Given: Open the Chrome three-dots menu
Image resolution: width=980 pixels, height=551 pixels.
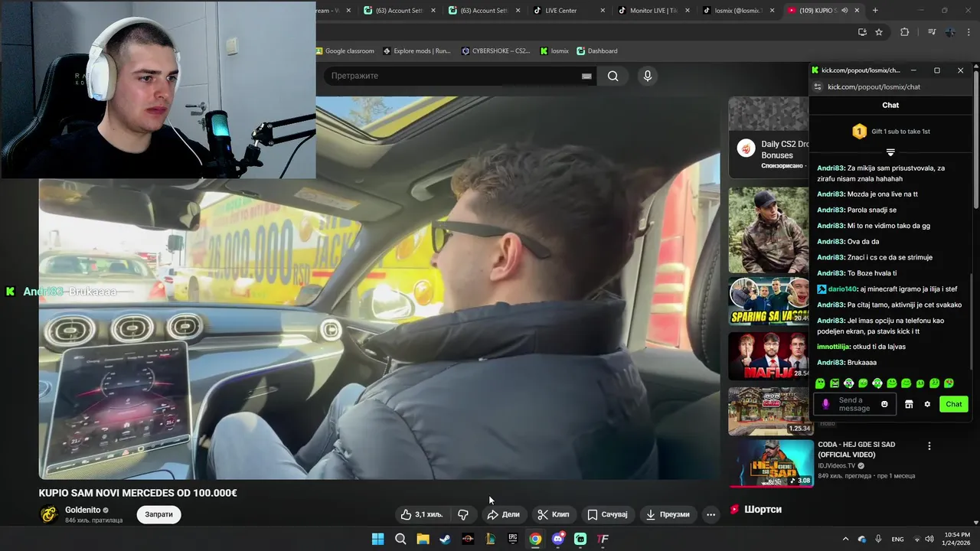Looking at the screenshot, I should point(969,32).
